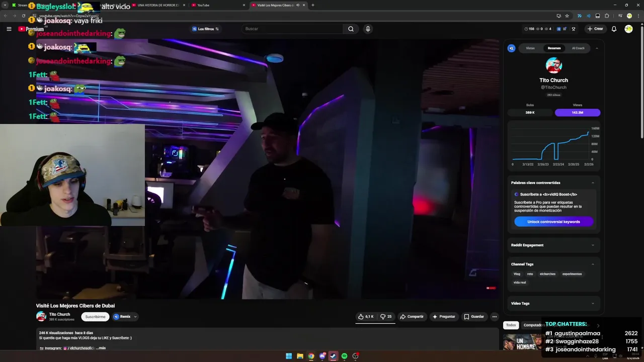Open File Explorer from taskbar

click(x=300, y=356)
